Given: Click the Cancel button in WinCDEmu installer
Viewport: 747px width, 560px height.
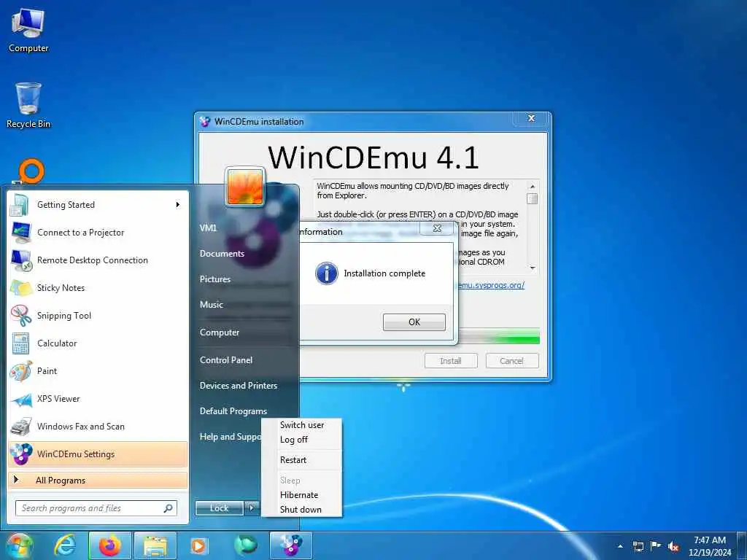Looking at the screenshot, I should coord(511,361).
